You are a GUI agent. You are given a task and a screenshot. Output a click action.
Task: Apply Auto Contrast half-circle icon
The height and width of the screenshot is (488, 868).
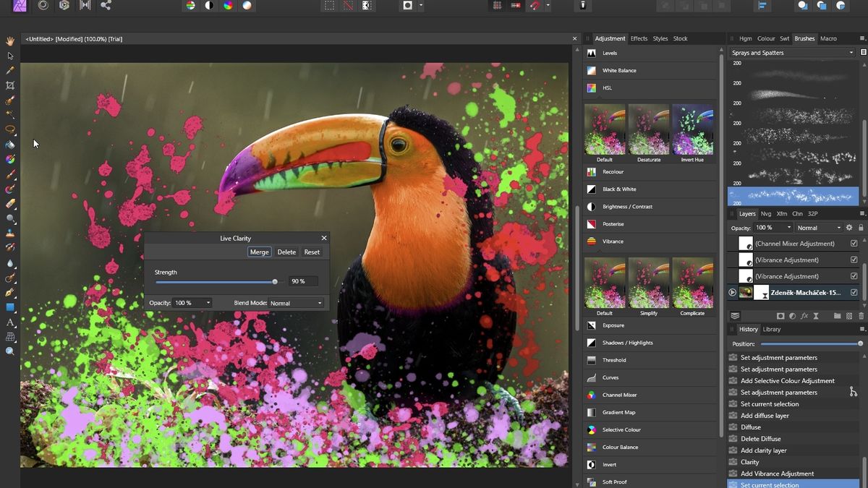209,5
